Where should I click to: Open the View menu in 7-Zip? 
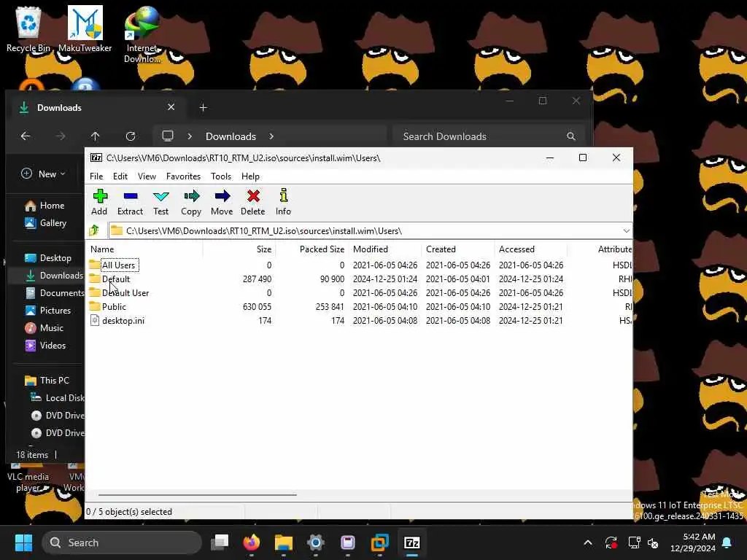click(147, 176)
